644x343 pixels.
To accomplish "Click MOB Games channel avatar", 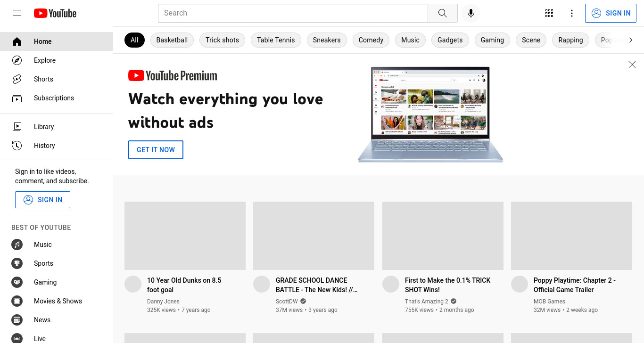I will (x=520, y=284).
